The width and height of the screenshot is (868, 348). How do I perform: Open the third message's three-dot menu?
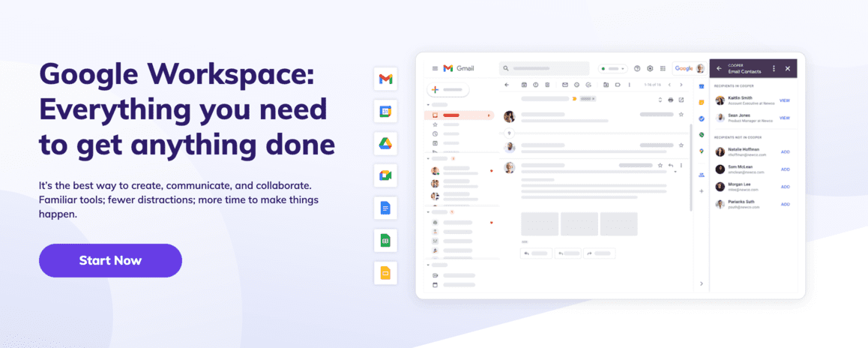click(x=681, y=165)
